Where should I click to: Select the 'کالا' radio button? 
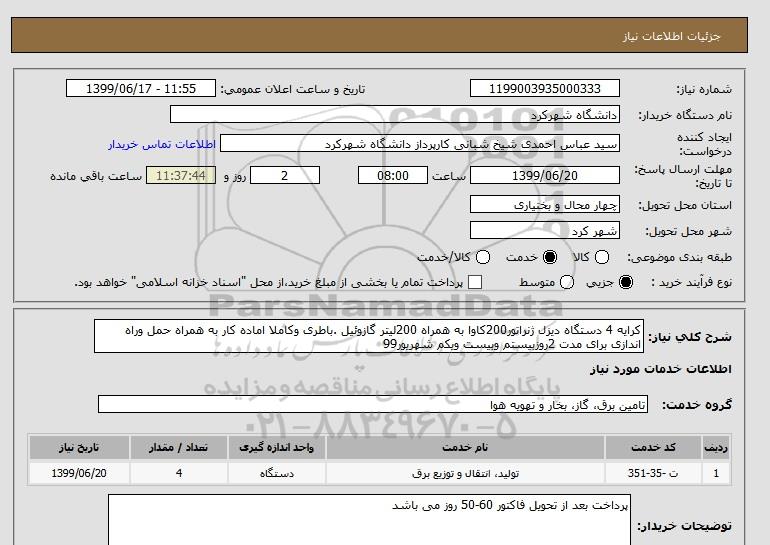pos(602,257)
